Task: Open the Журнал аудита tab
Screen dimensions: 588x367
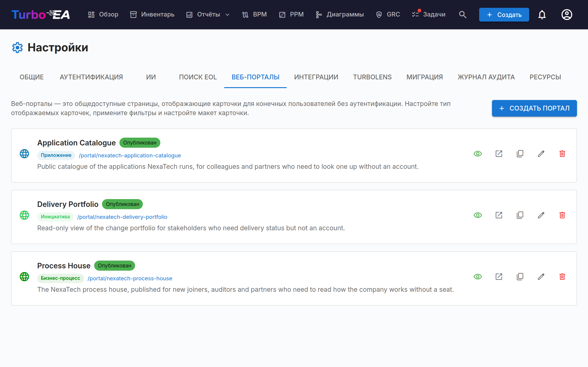Action: [486, 77]
